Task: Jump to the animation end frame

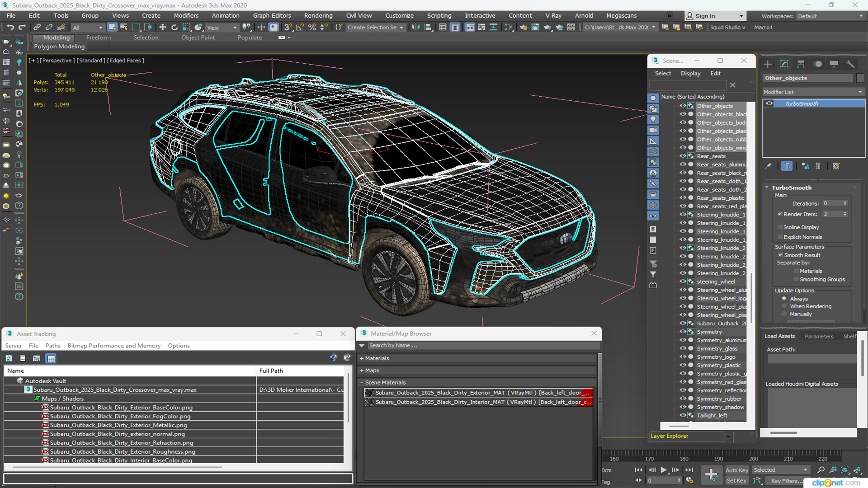Action: coord(689,470)
